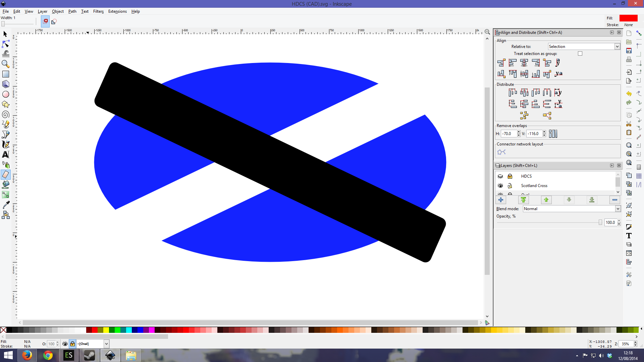Select the Ellipse and circle tool

5,94
